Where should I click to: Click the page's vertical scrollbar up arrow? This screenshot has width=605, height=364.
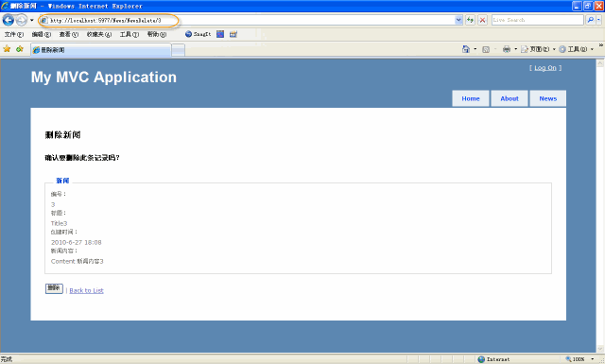(600, 63)
